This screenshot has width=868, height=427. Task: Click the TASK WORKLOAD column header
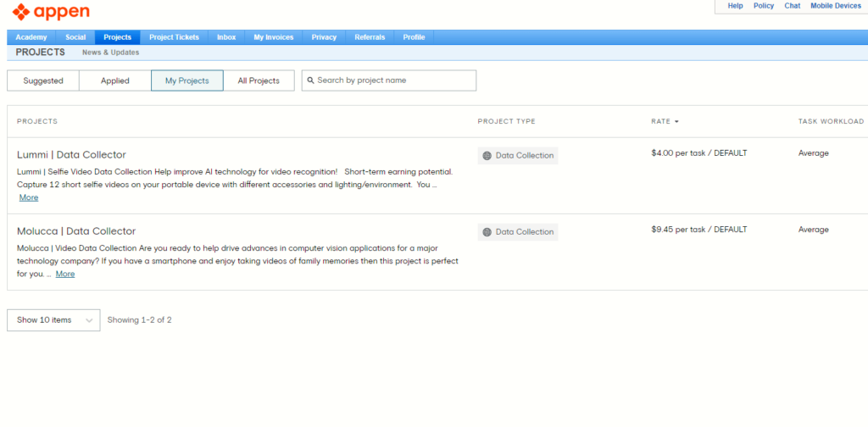pos(831,122)
